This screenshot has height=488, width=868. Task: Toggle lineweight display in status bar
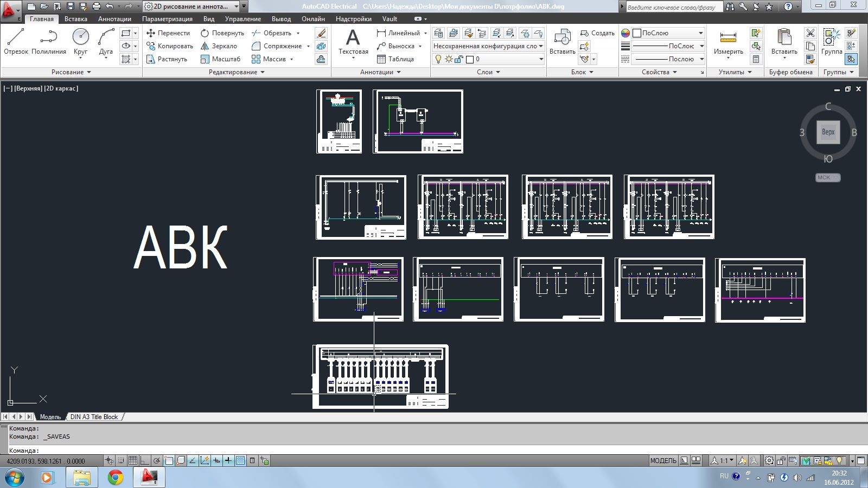[x=228, y=461]
